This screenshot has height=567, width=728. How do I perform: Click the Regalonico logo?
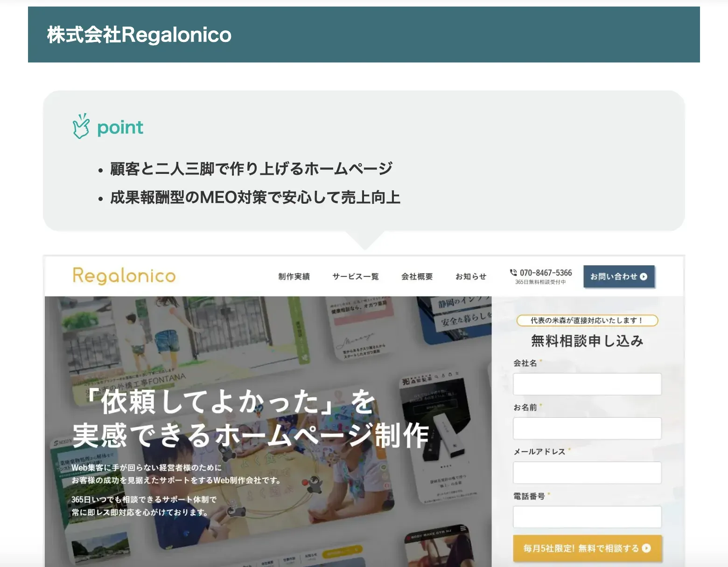tap(124, 276)
